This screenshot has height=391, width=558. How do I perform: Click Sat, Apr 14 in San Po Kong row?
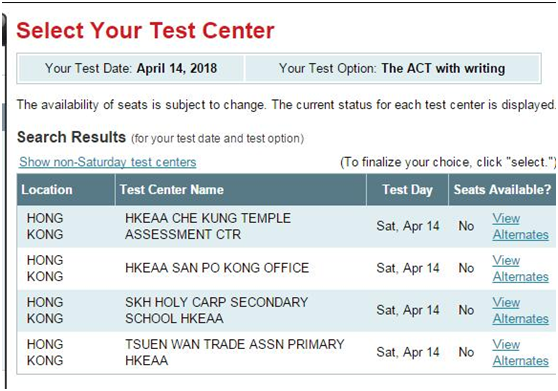coord(408,268)
